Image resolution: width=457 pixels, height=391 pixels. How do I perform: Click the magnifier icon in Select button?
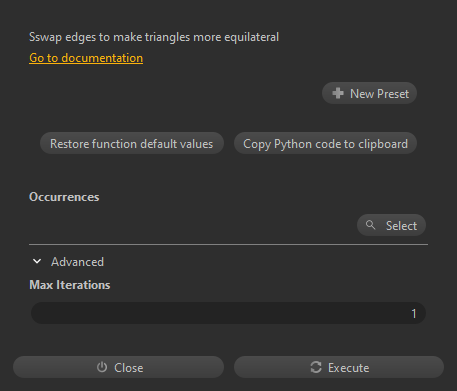370,225
